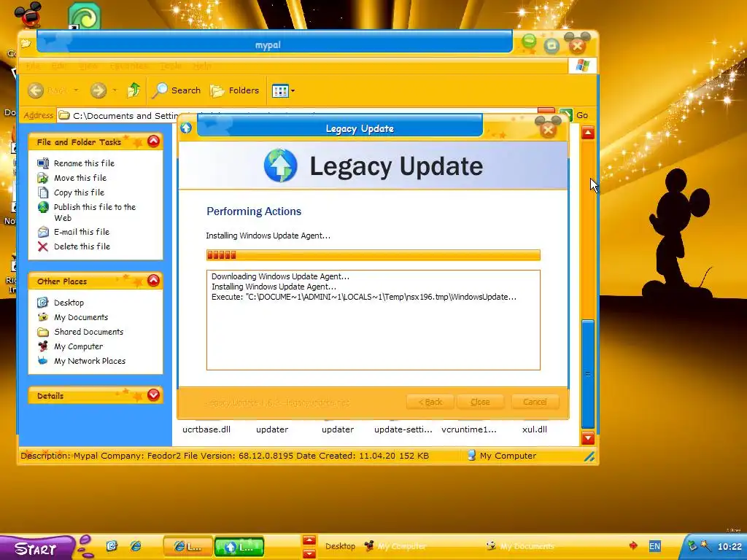Click Copy this file
The image size is (747, 560).
79,192
